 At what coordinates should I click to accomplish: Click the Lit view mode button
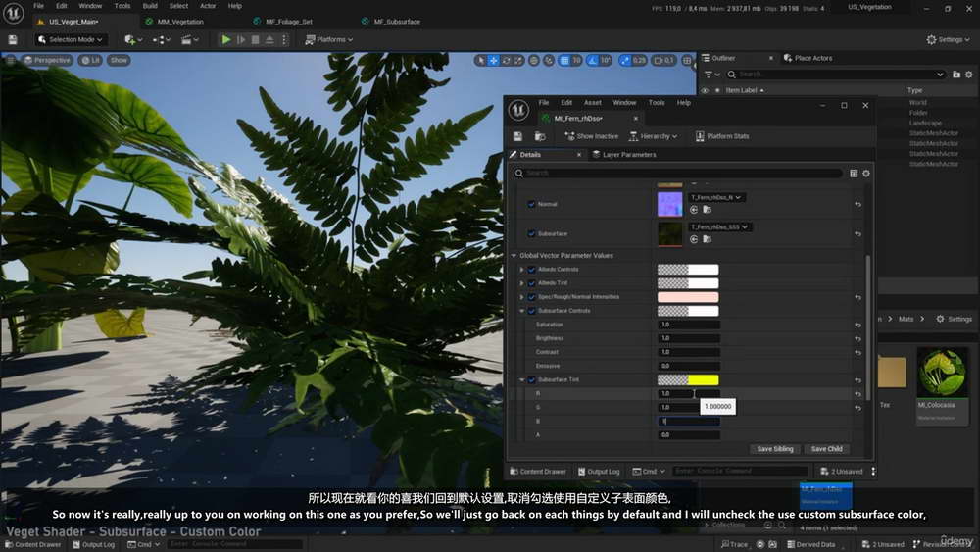92,60
